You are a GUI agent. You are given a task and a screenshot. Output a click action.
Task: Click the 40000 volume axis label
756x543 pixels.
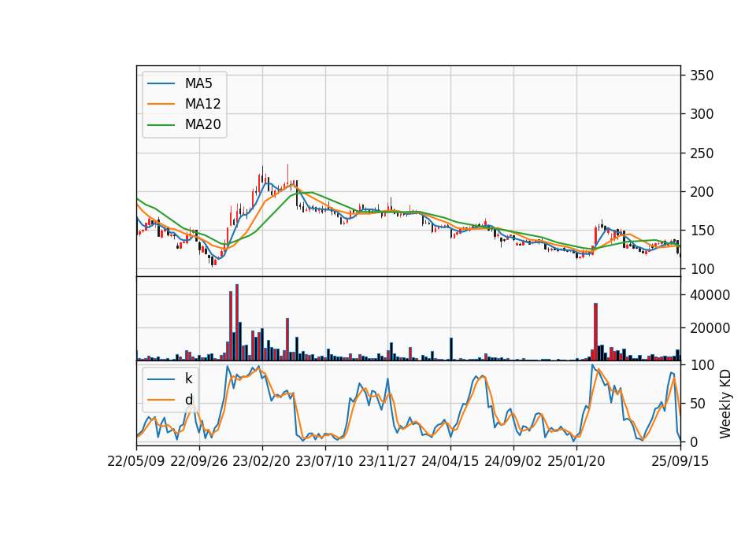pyautogui.click(x=710, y=295)
